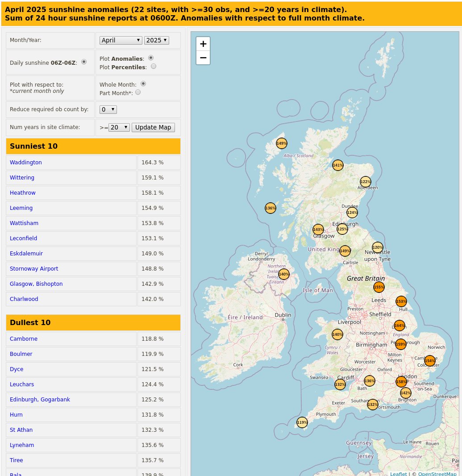Open the month dropdown showing April

[x=121, y=40]
